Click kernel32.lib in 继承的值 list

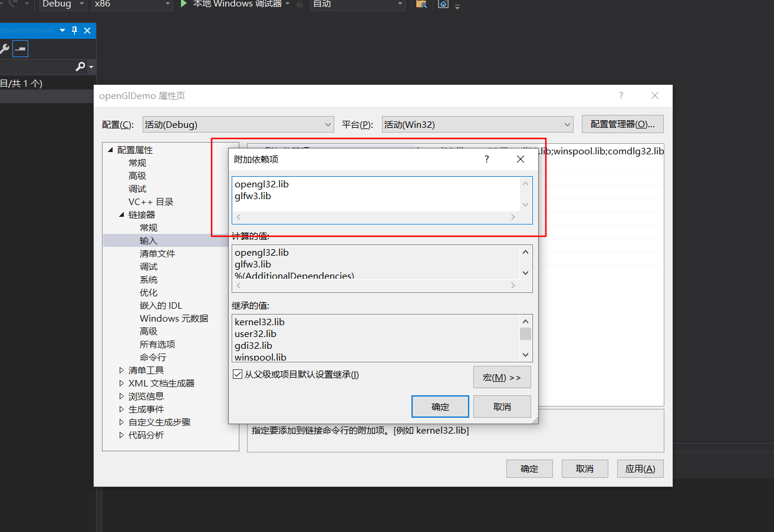(259, 322)
